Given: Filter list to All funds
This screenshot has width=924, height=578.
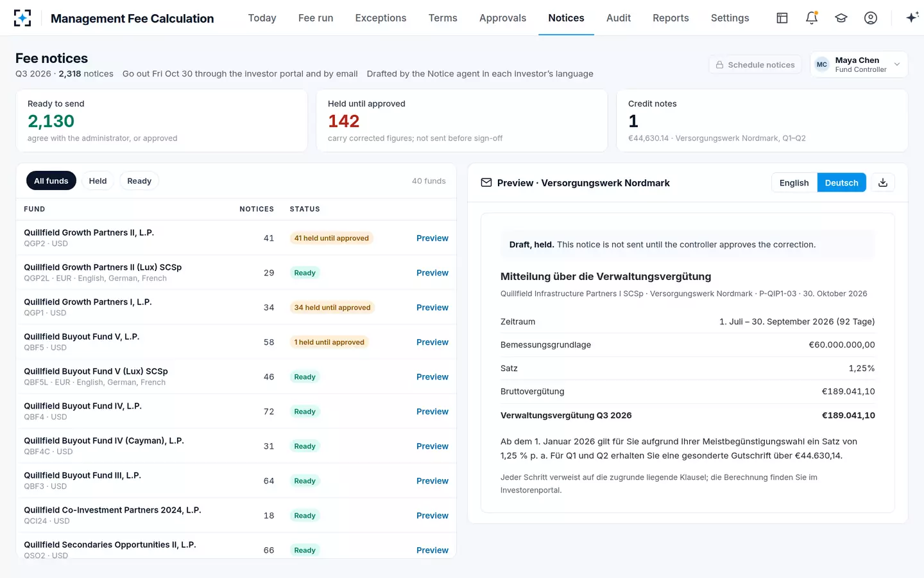Looking at the screenshot, I should coord(51,181).
